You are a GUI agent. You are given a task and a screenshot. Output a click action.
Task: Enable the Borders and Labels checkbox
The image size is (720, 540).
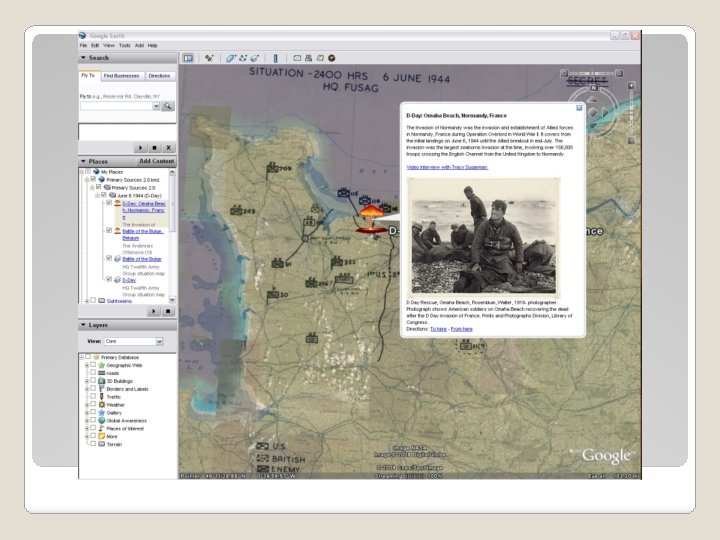tap(93, 388)
